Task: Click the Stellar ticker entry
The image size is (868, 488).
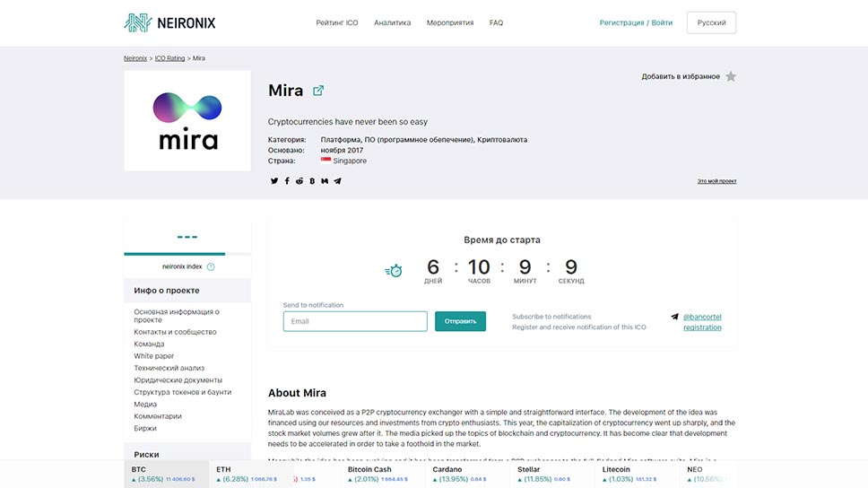Action: tap(551, 475)
